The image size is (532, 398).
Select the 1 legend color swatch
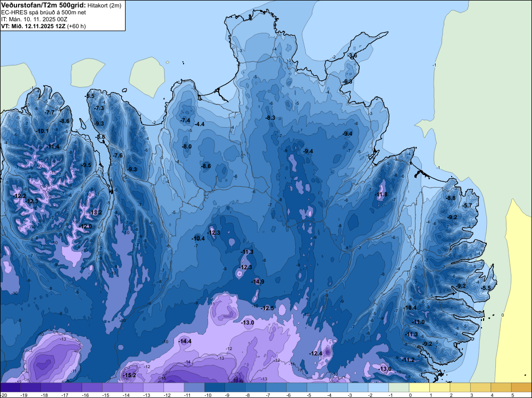click(x=440, y=387)
